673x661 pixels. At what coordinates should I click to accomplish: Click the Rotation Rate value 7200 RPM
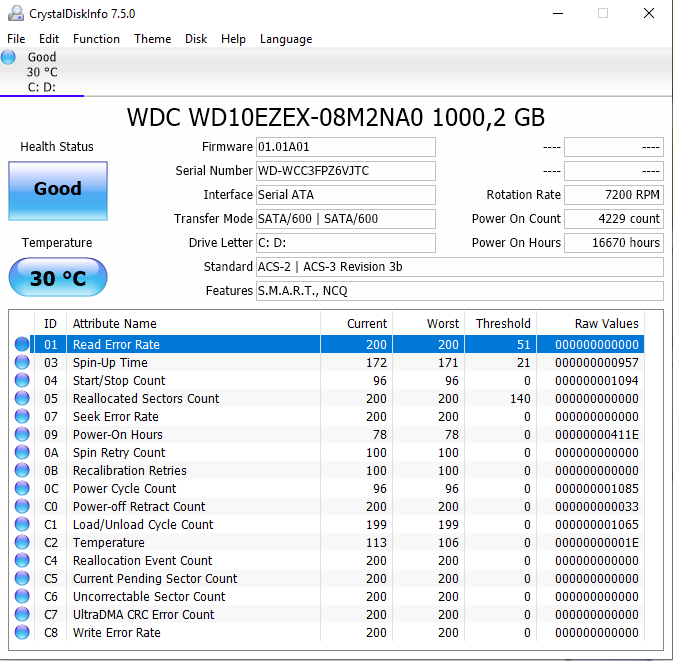click(x=614, y=195)
